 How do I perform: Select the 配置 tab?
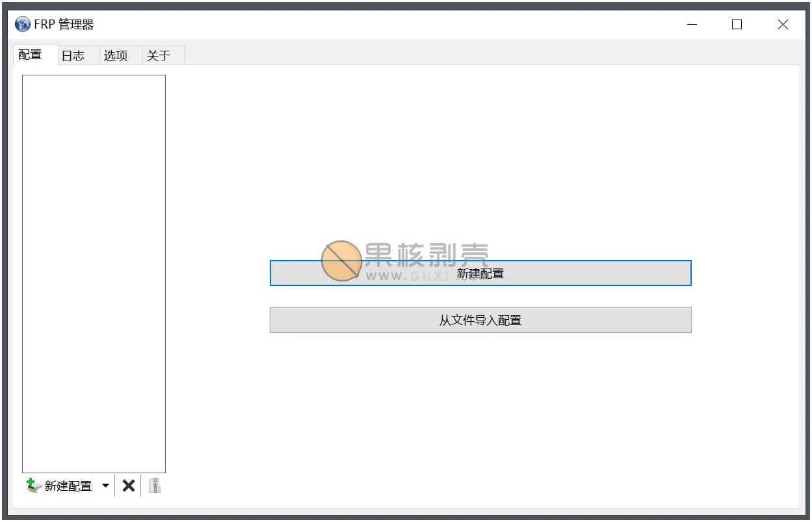pyautogui.click(x=31, y=55)
